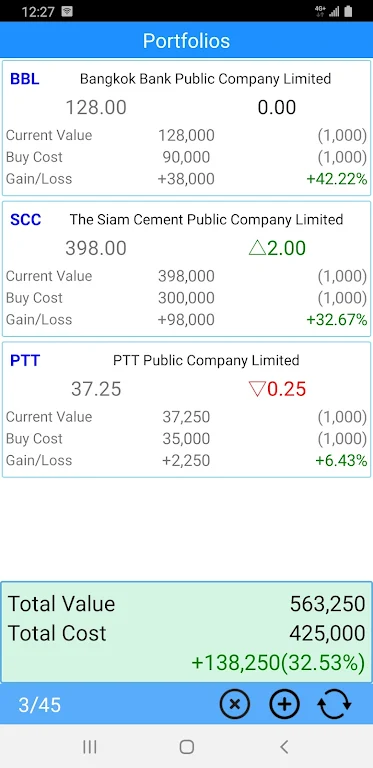Image resolution: width=373 pixels, height=768 pixels.
Task: Tap the 398.00 price of SCC
Action: pyautogui.click(x=96, y=248)
